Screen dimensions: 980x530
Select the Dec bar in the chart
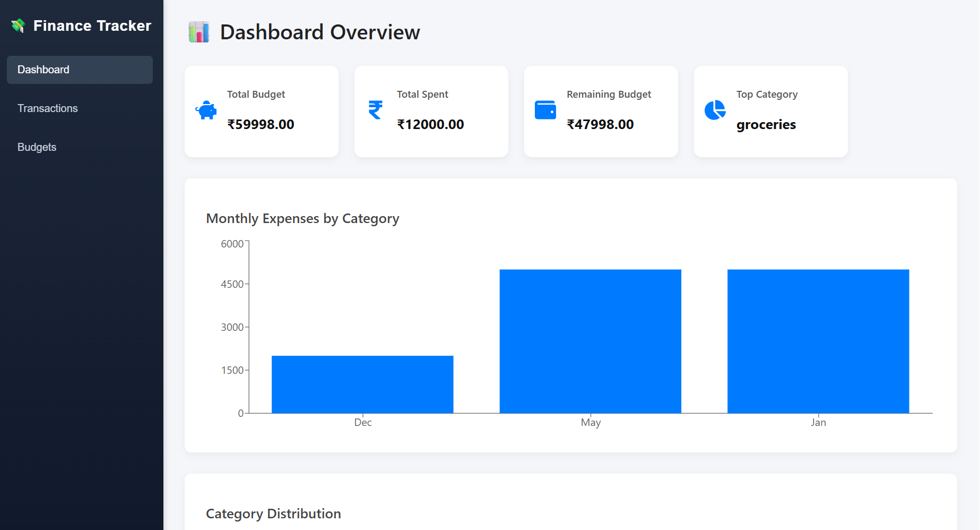(362, 384)
